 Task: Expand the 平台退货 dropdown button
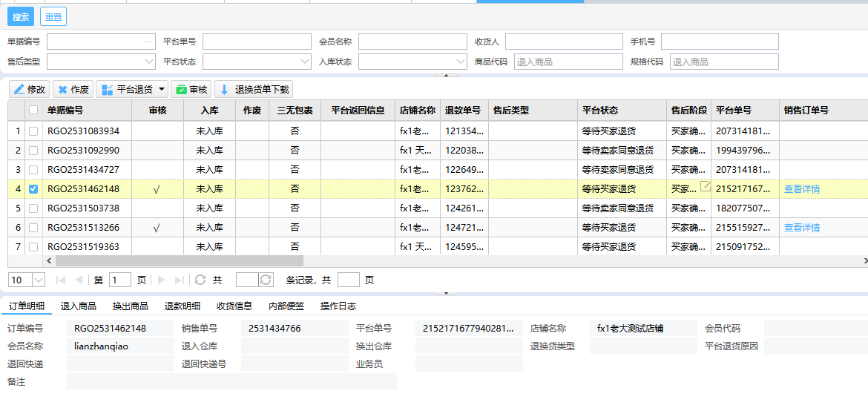[162, 90]
